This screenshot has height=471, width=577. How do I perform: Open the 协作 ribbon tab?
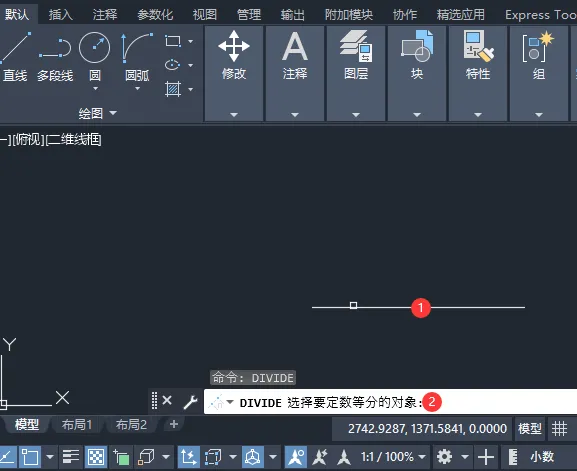(x=405, y=15)
